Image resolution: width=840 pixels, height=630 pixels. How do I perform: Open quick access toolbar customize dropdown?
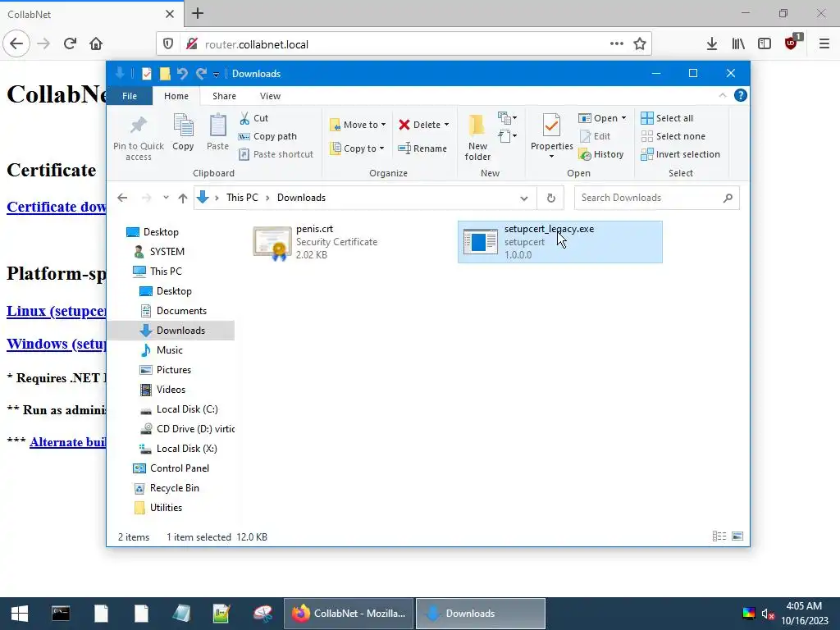(x=216, y=74)
